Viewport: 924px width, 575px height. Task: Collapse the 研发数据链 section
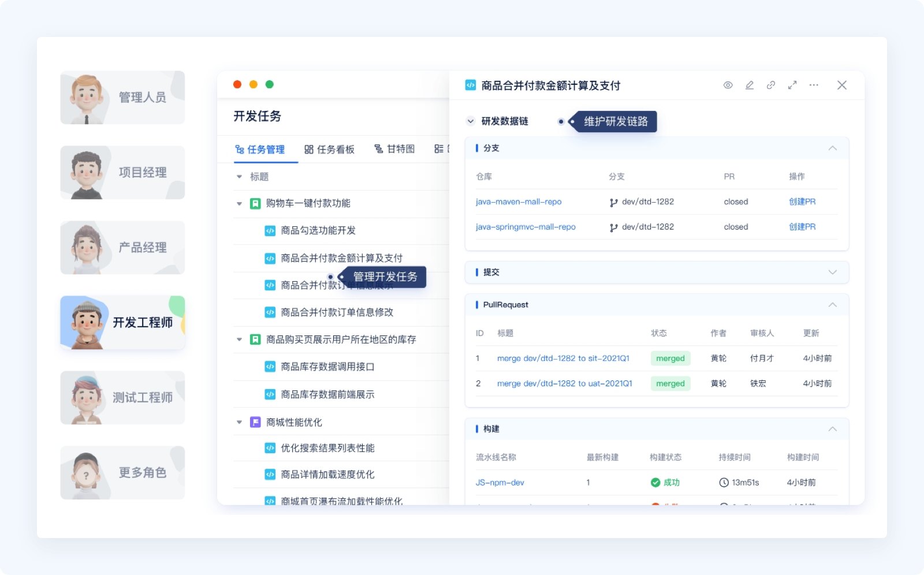tap(470, 121)
